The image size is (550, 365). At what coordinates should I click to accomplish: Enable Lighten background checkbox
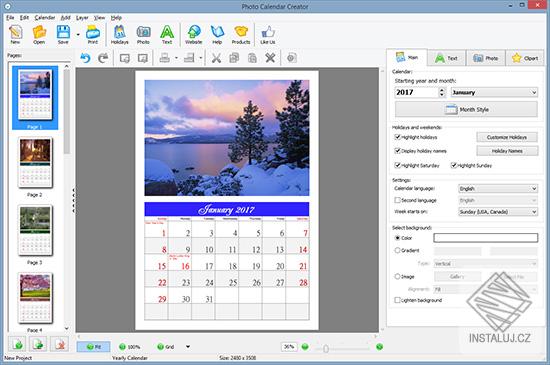point(397,300)
